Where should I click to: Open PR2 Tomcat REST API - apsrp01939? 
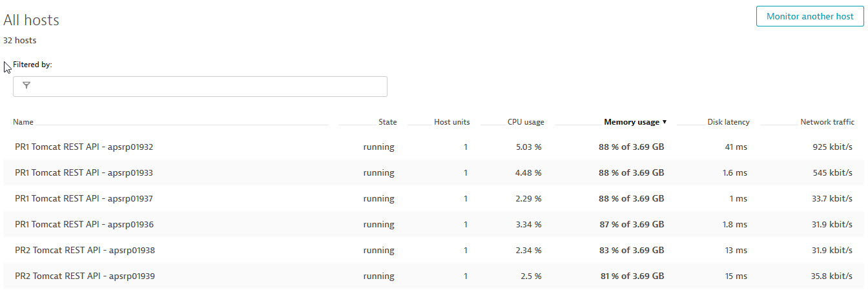coord(85,276)
